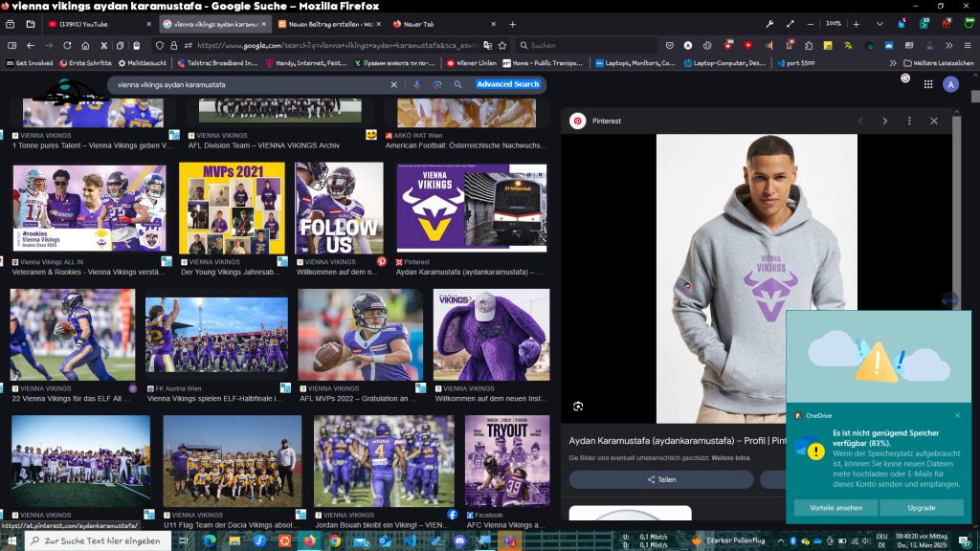
Task: Show more toolbar tools overflow chevron
Action: (948, 46)
